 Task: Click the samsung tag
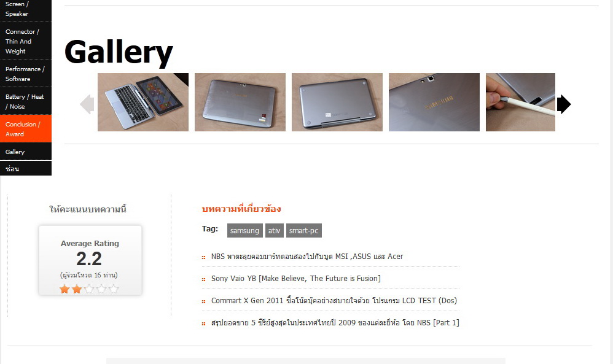pyautogui.click(x=244, y=230)
